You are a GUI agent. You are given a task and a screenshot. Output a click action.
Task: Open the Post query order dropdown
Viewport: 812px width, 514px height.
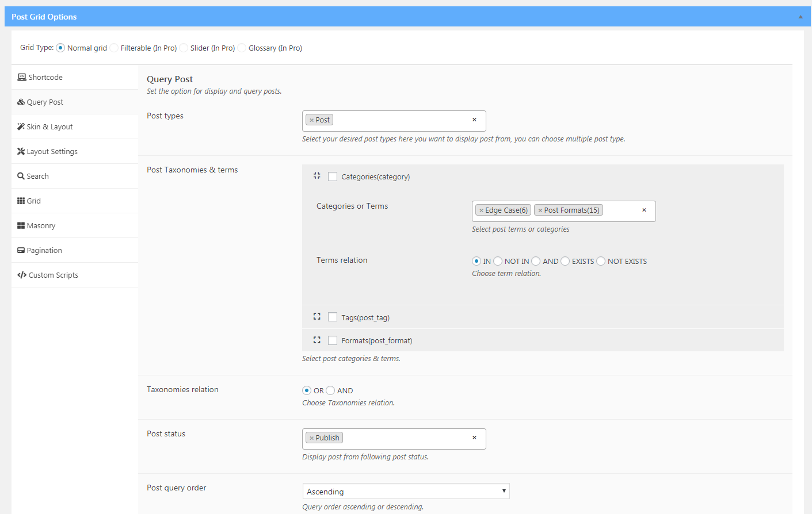point(406,491)
